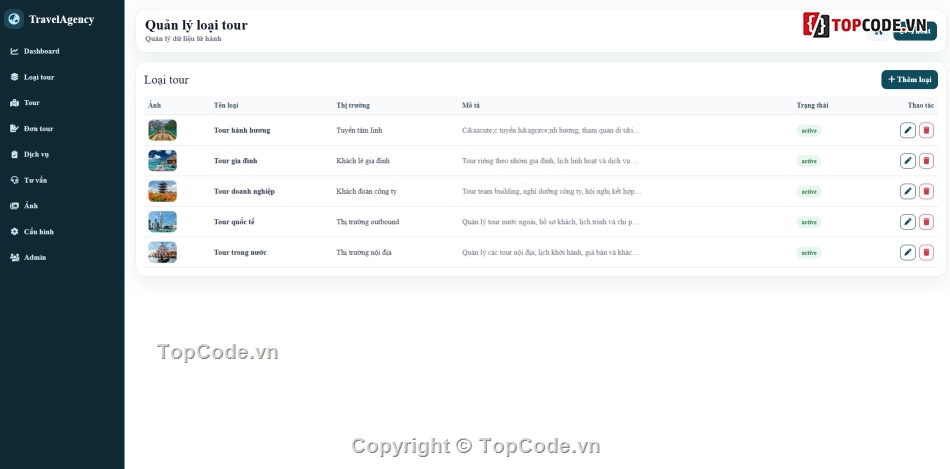950x469 pixels.
Task: Remove the Tour gia đình type
Action: [926, 161]
